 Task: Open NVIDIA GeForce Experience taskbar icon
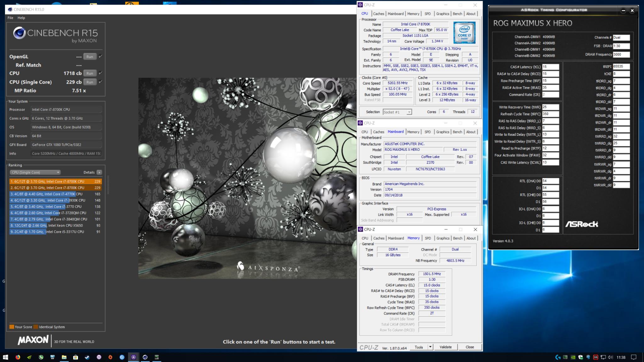[29, 357]
